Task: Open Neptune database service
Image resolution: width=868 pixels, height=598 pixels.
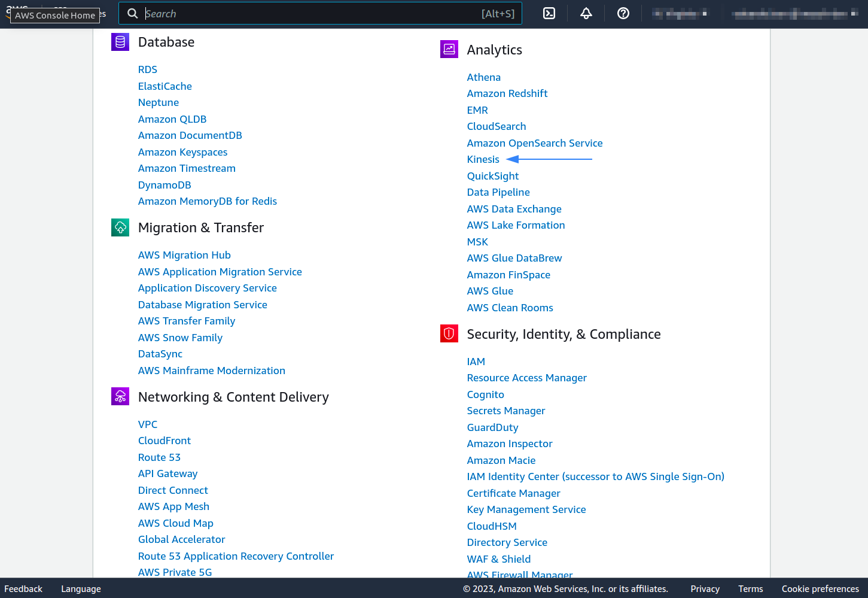Action: (159, 102)
